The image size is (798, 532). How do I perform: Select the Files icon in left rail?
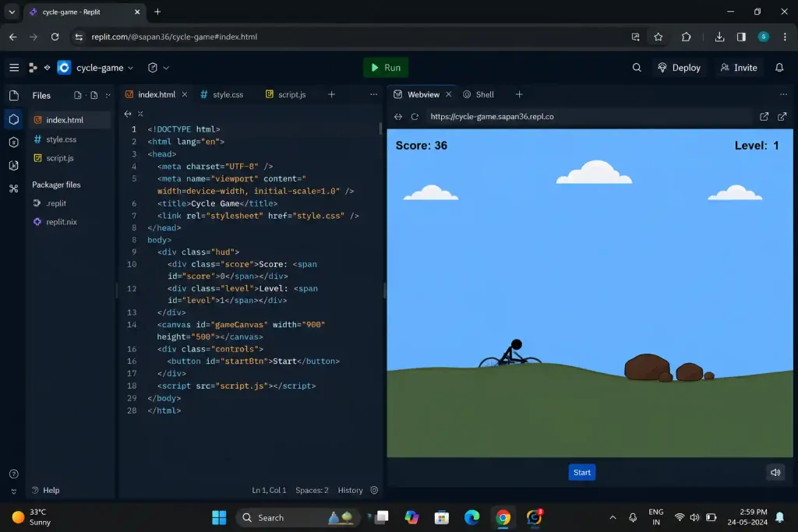[x=14, y=96]
